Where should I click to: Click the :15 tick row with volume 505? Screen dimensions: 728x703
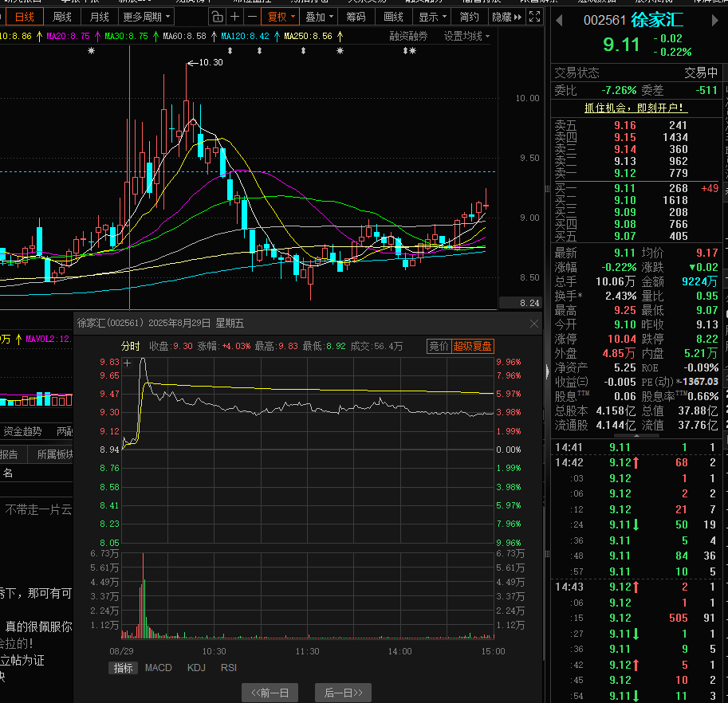pyautogui.click(x=636, y=618)
